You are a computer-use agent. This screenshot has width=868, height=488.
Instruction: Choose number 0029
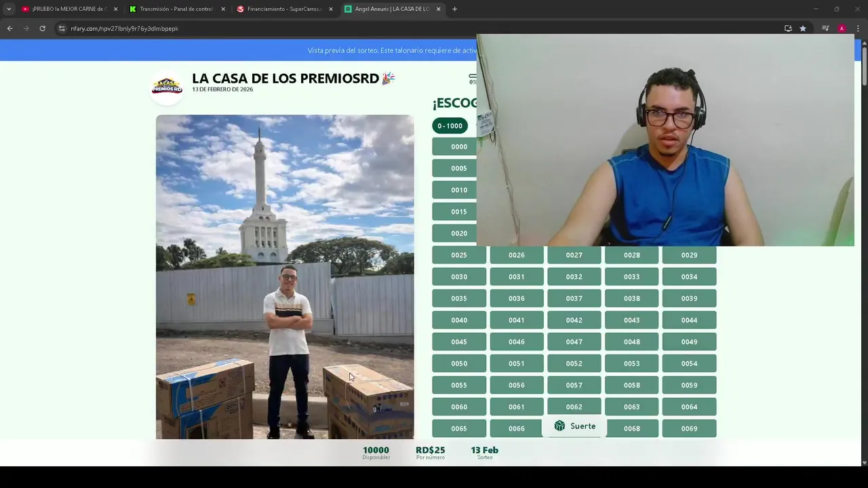(x=689, y=255)
